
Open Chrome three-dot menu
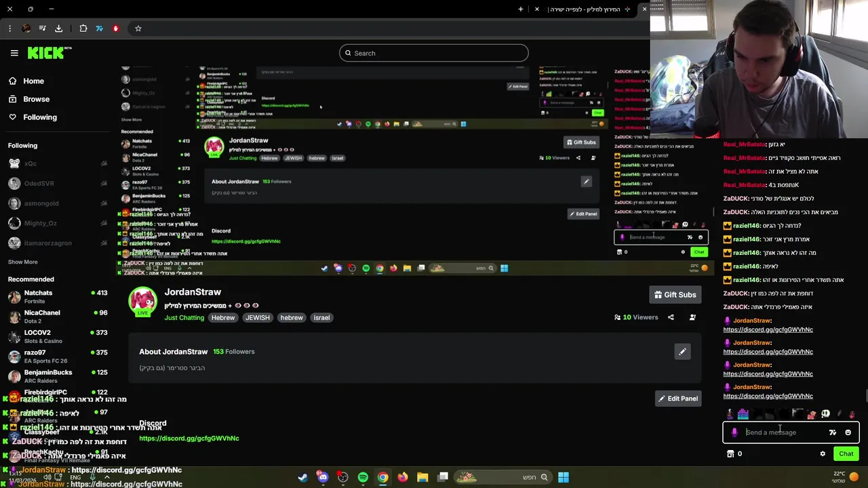(9, 28)
